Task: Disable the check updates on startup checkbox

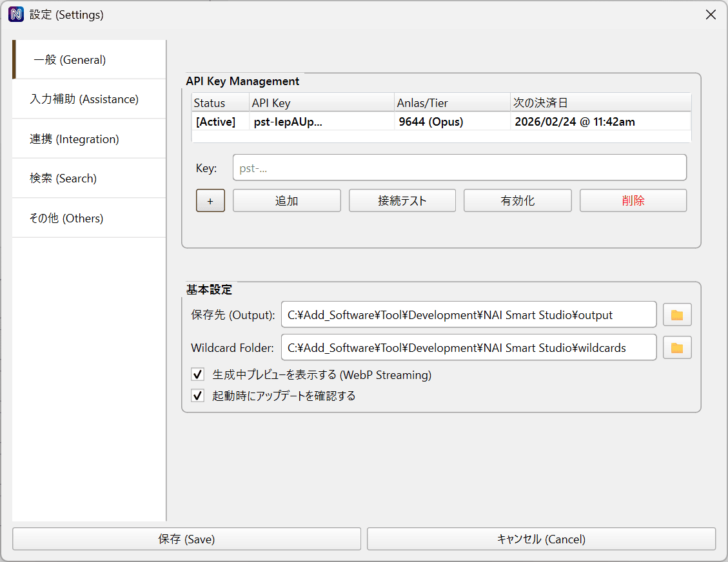Action: coord(198,396)
